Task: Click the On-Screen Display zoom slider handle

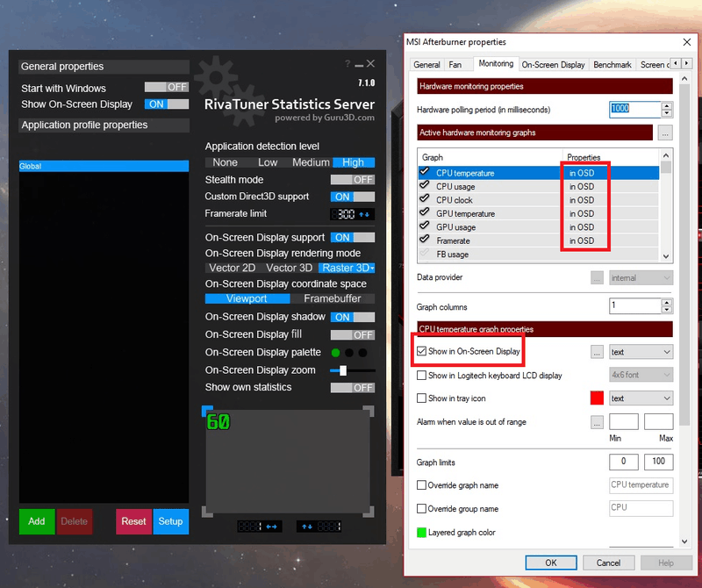Action: pos(343,370)
